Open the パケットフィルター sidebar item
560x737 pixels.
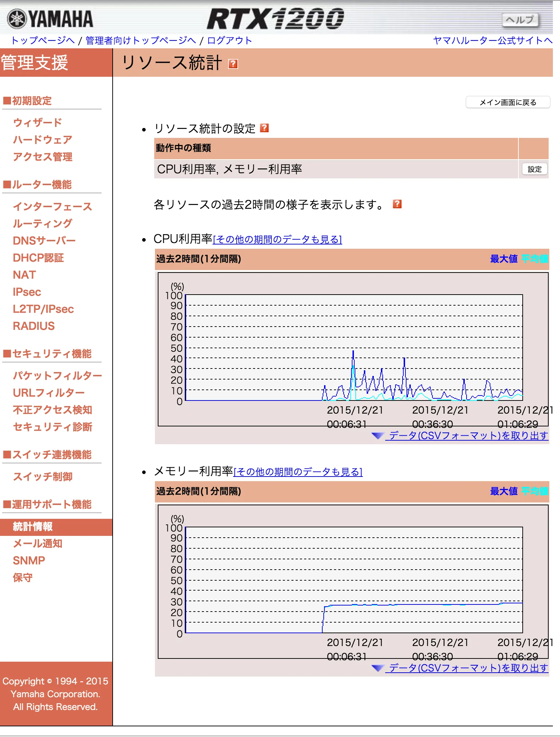pyautogui.click(x=57, y=376)
